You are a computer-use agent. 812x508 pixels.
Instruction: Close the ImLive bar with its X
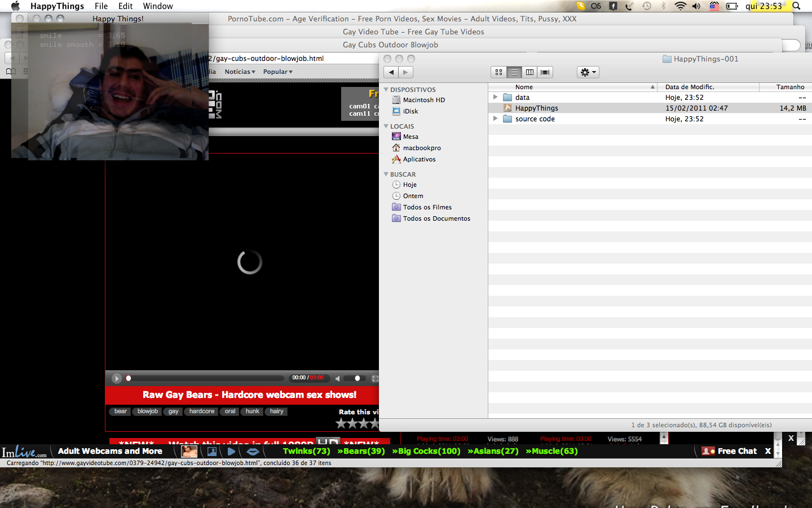pos(767,451)
